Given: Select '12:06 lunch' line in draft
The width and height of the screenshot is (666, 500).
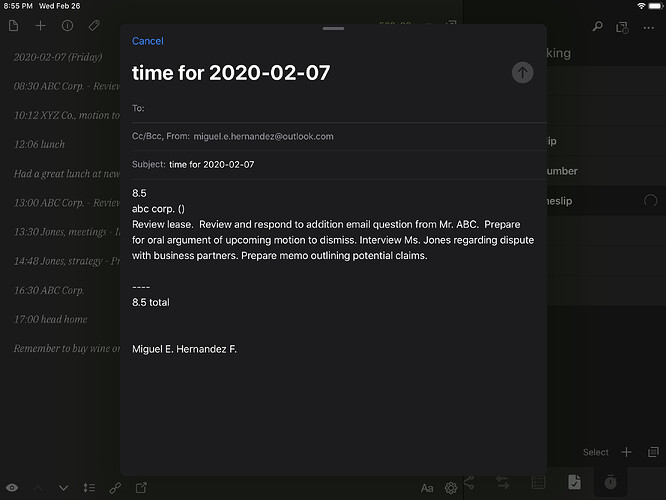Looking at the screenshot, I should pyautogui.click(x=40, y=144).
